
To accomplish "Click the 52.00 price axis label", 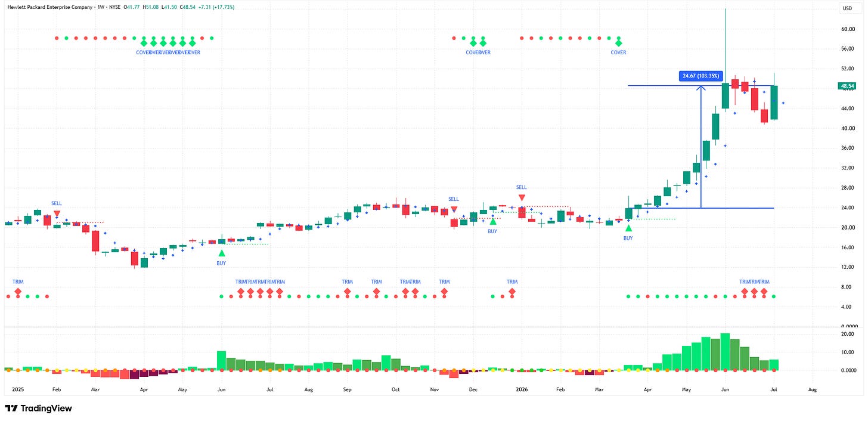I will coord(849,69).
